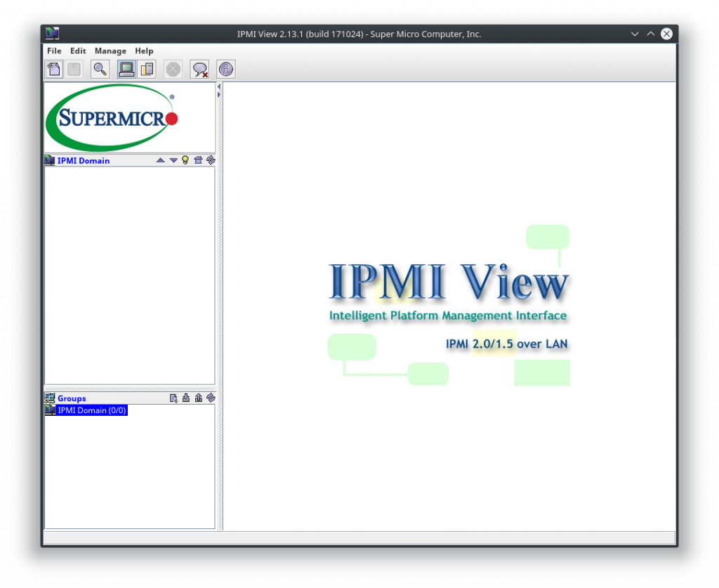Open the Manage menu
The image size is (719, 588).
pos(110,51)
